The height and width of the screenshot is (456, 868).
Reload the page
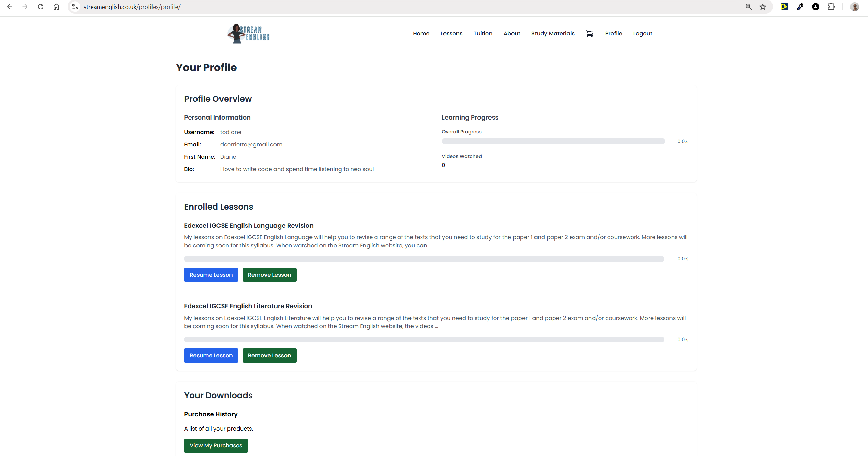(41, 7)
